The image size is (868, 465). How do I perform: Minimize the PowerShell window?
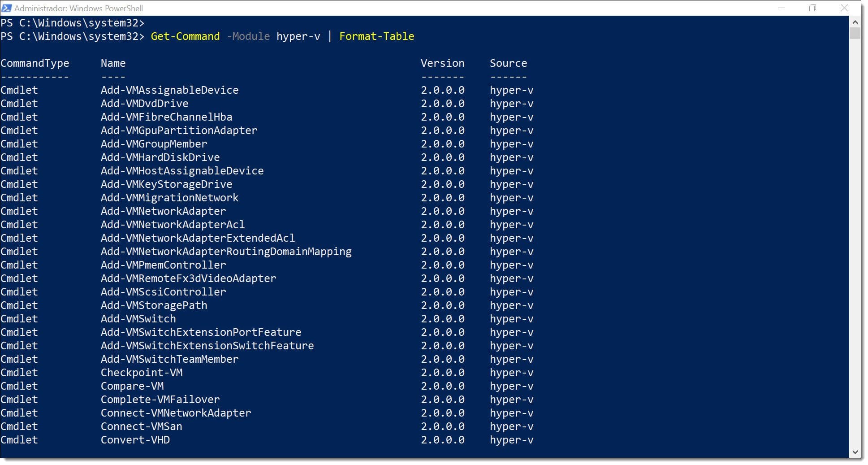(x=782, y=8)
